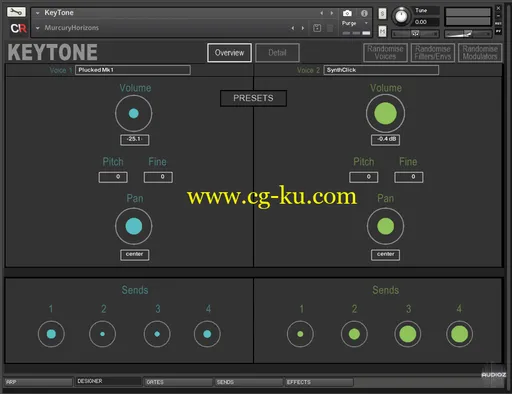Switch to the Detail tab
This screenshot has width=512, height=394.
(x=277, y=53)
